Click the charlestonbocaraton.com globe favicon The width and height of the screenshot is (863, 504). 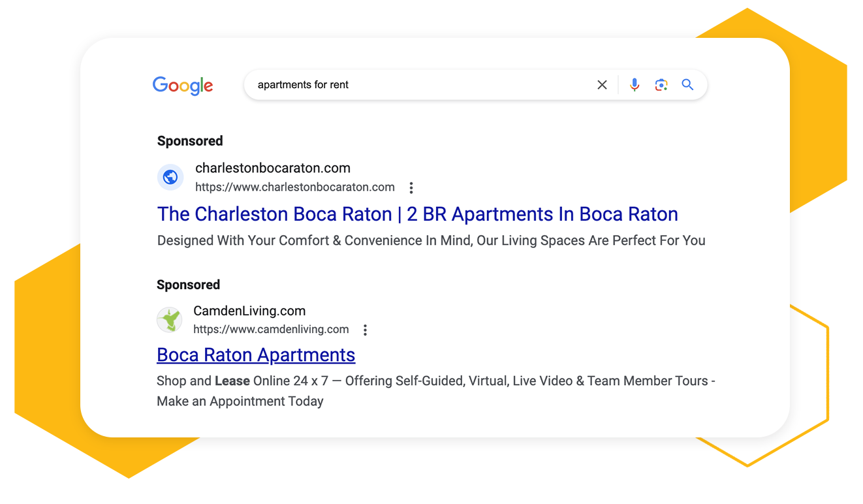[x=170, y=177]
